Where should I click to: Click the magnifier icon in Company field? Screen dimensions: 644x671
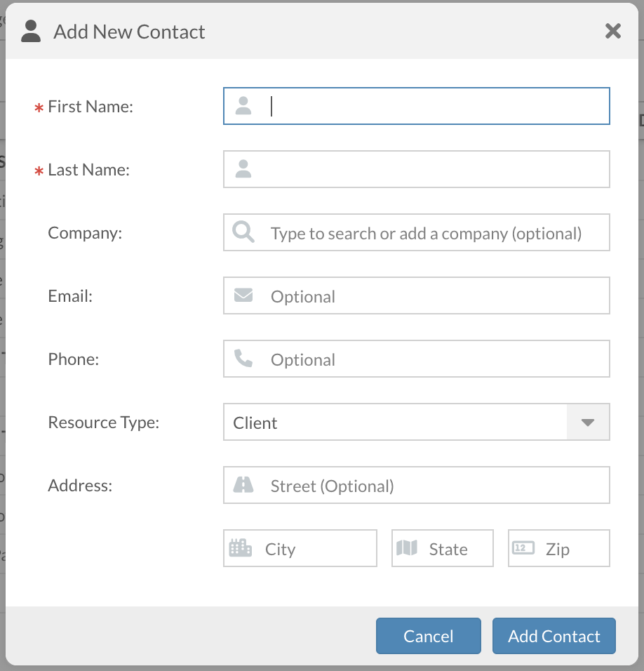click(x=243, y=232)
